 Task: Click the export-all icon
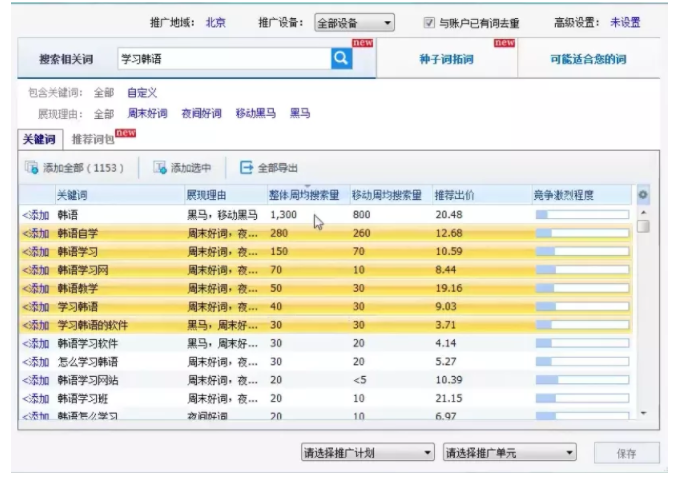pos(247,167)
